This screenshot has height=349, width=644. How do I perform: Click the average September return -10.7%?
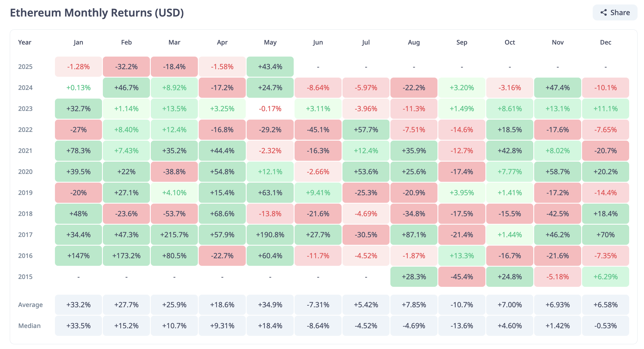462,305
